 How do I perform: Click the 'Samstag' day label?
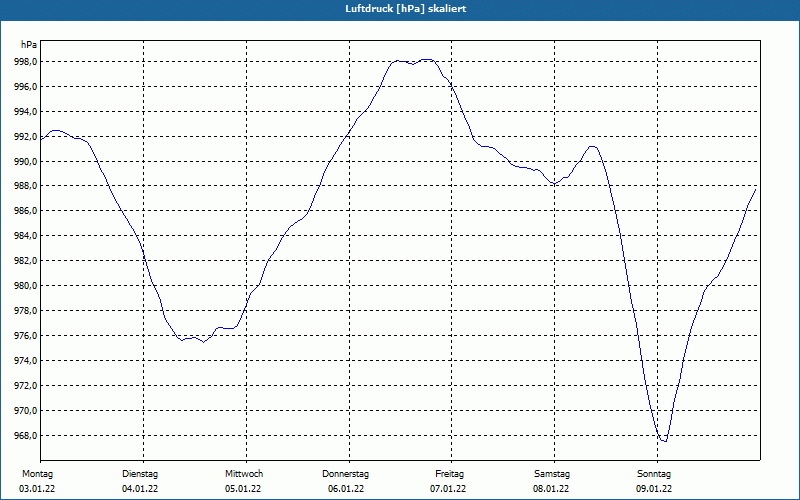pyautogui.click(x=552, y=474)
